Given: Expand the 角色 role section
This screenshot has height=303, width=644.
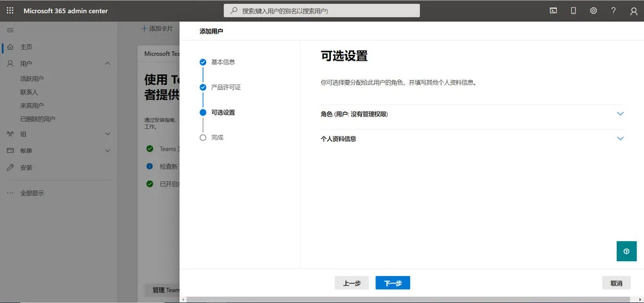Looking at the screenshot, I should (x=620, y=114).
